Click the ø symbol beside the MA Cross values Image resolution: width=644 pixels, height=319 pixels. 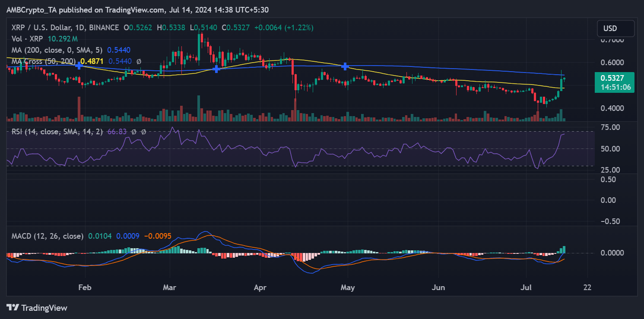point(139,61)
